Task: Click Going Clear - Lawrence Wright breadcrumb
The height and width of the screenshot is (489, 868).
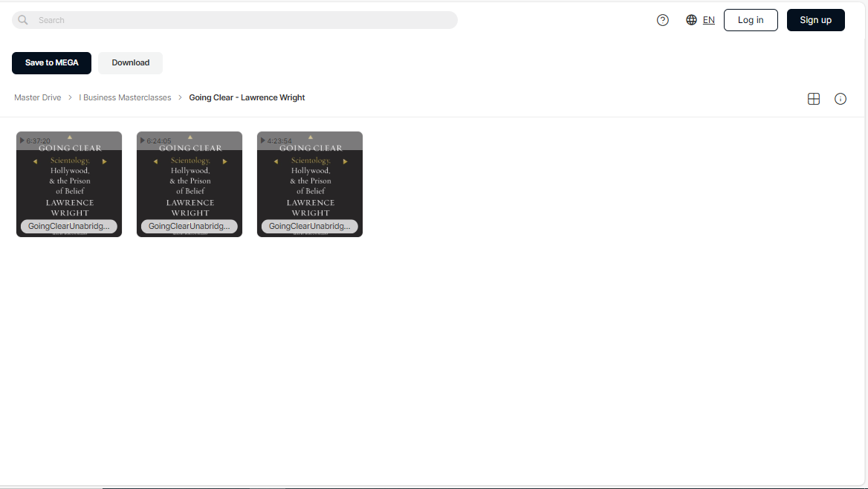Action: 247,97
